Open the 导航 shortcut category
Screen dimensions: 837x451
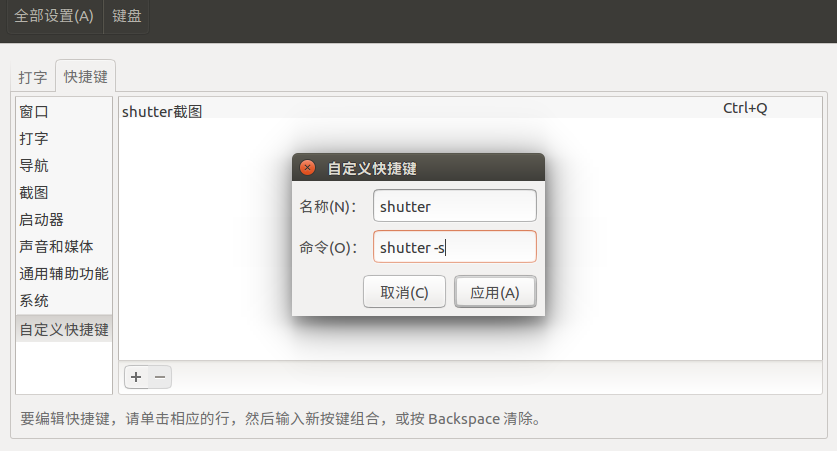[x=64, y=165]
